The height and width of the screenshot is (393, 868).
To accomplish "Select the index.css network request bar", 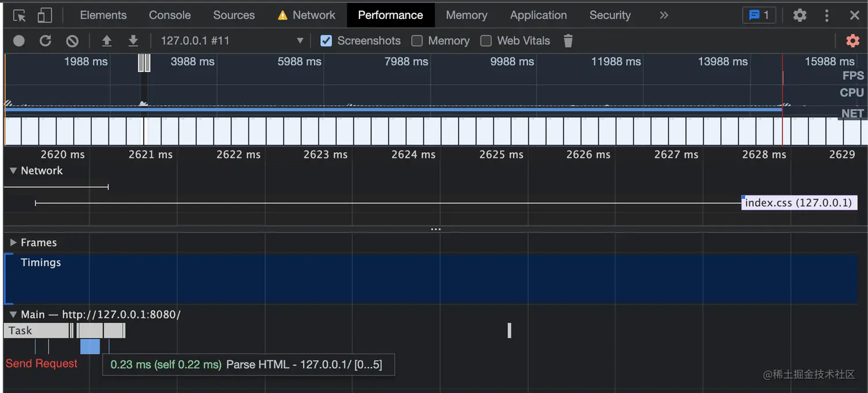I will coord(798,203).
